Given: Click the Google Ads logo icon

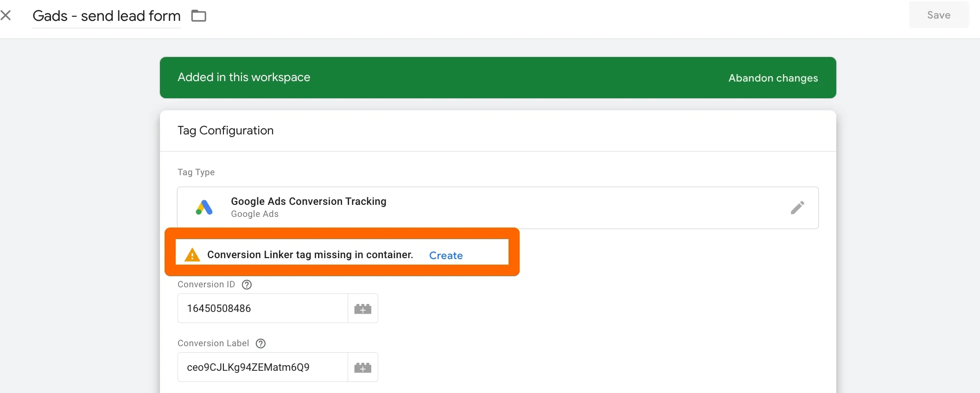Looking at the screenshot, I should coord(204,208).
